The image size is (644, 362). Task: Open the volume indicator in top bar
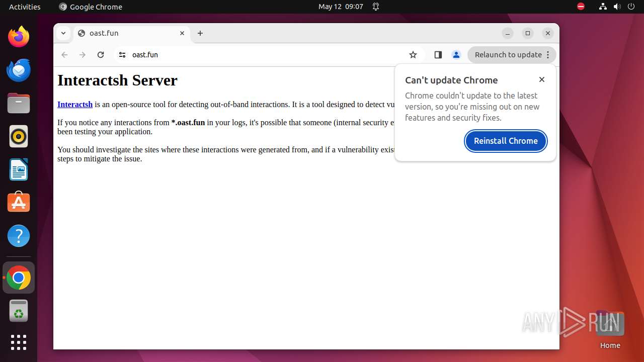(x=617, y=7)
